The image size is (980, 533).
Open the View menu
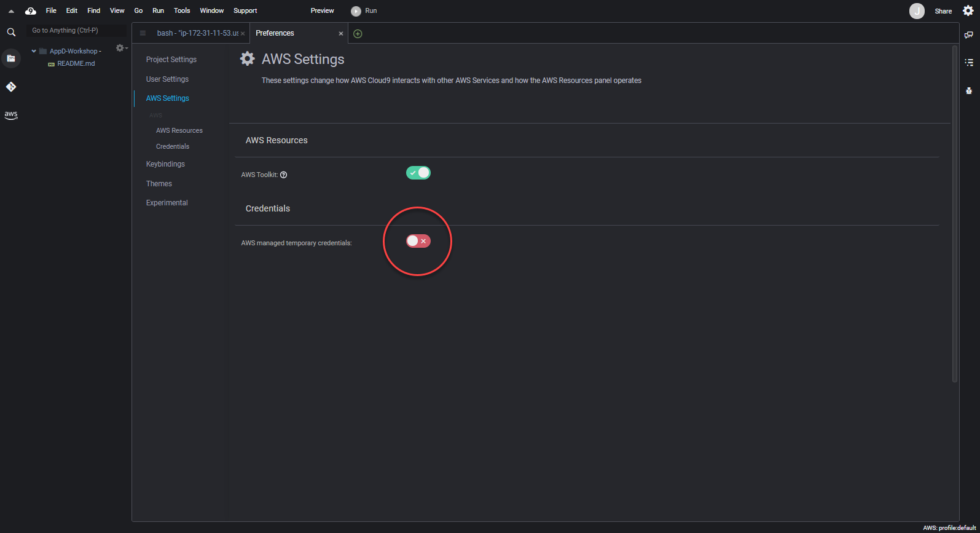pyautogui.click(x=117, y=10)
